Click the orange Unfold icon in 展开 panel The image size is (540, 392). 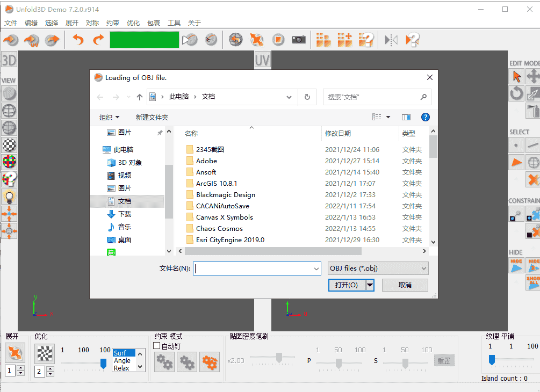(x=15, y=353)
